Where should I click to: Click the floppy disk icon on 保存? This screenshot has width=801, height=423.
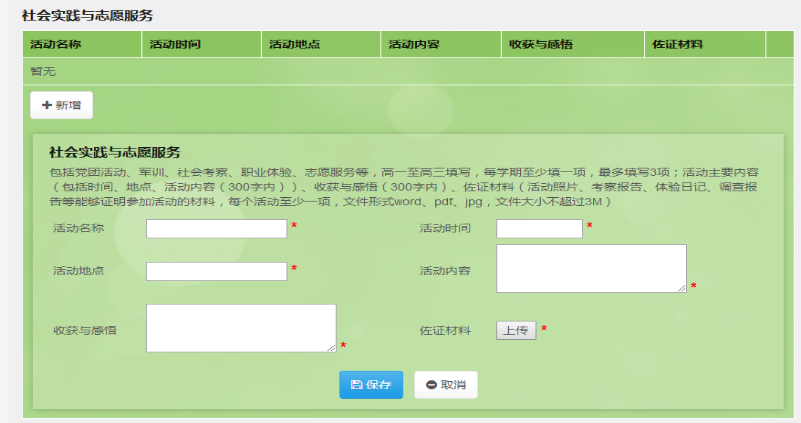[357, 385]
